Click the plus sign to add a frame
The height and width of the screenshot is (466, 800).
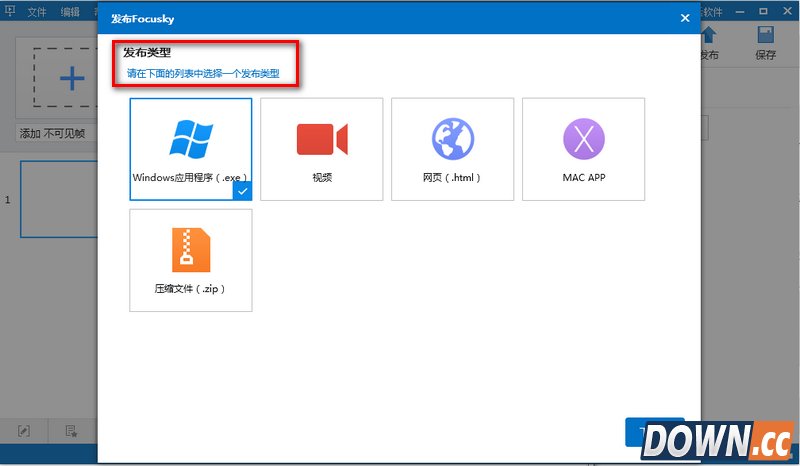coord(72,79)
